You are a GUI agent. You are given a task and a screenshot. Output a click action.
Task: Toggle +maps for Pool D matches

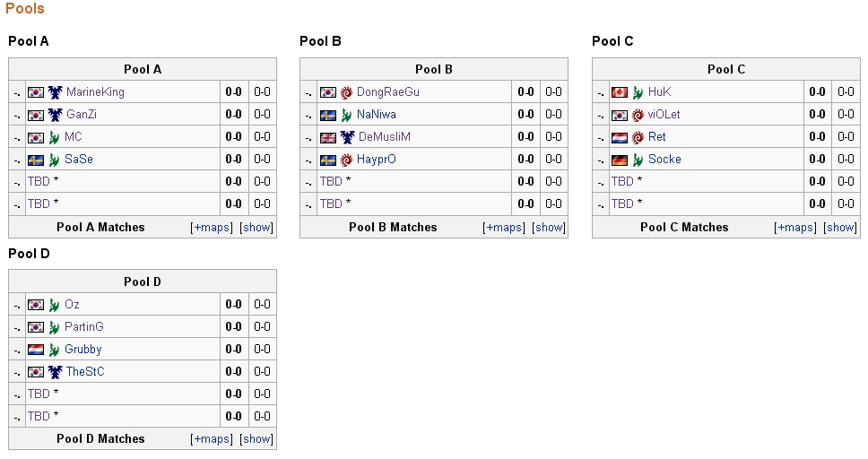coord(213,439)
